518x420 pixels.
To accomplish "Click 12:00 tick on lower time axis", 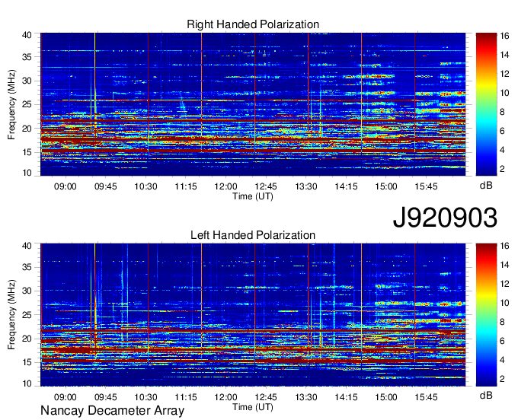I will (226, 397).
